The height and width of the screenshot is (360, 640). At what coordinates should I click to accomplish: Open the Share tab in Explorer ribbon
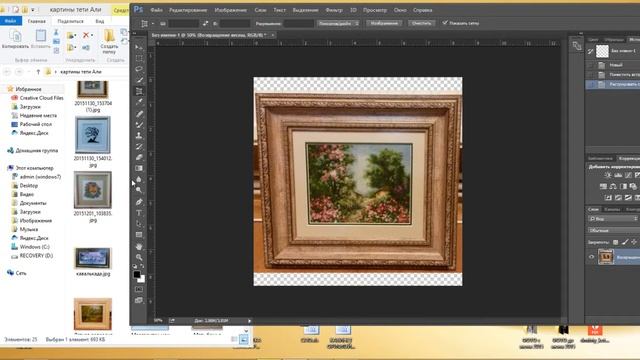point(71,21)
